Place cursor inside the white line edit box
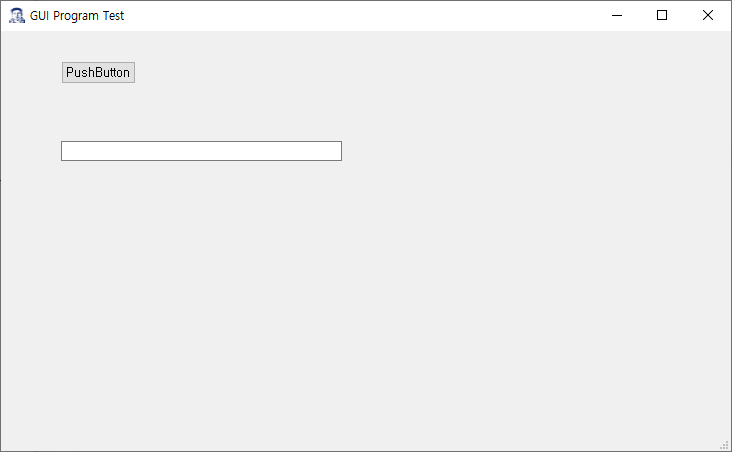 point(201,151)
